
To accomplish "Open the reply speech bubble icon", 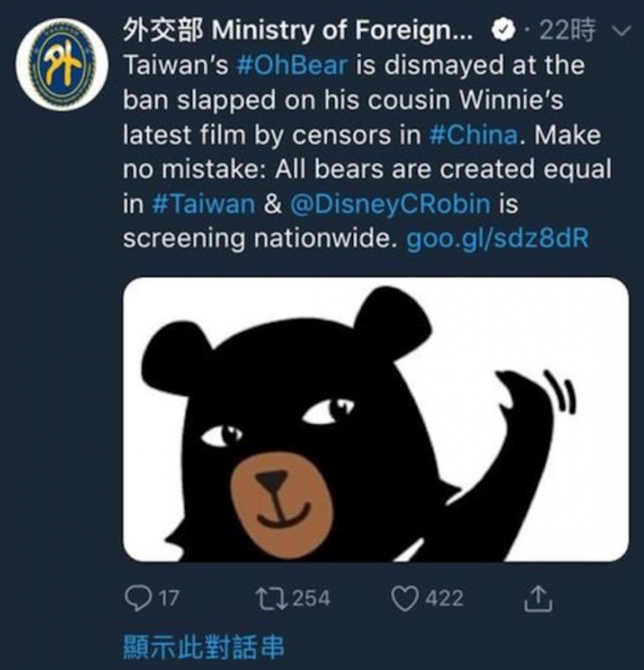I will [137, 598].
